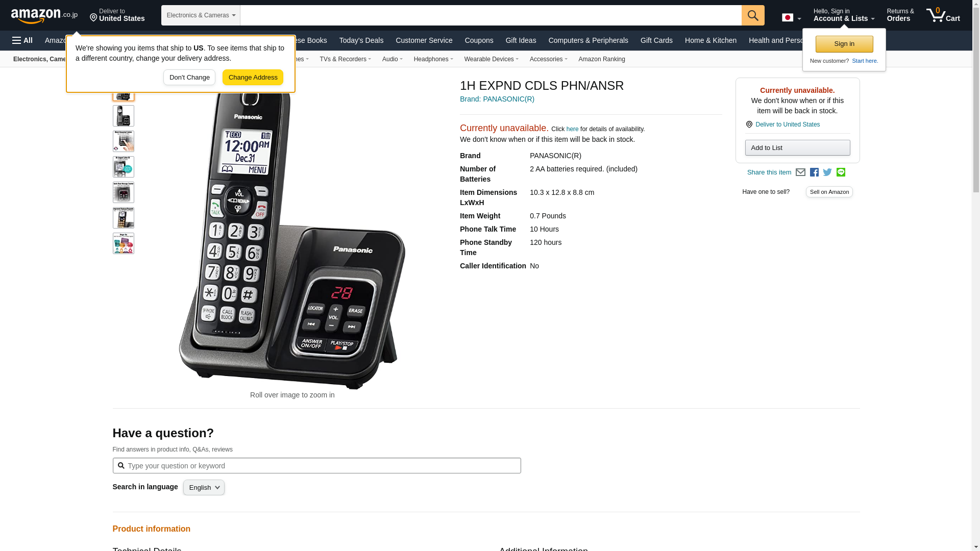Share this item on LINE

click(841, 172)
